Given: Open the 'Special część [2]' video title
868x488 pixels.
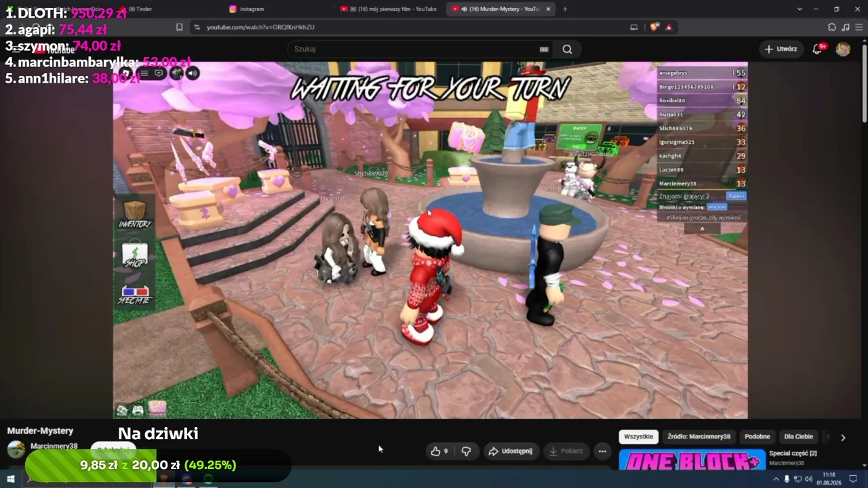Looking at the screenshot, I should 793,453.
